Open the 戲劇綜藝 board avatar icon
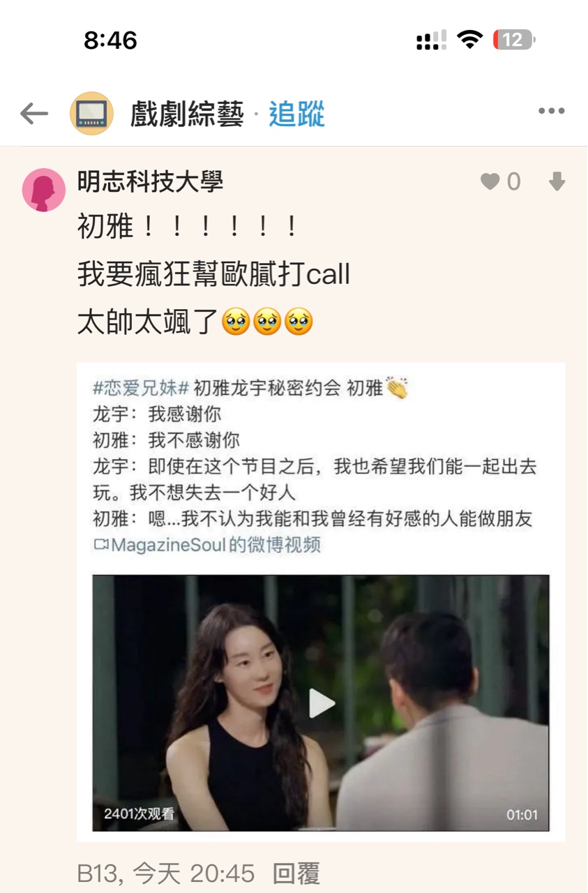The image size is (588, 893). (x=91, y=113)
